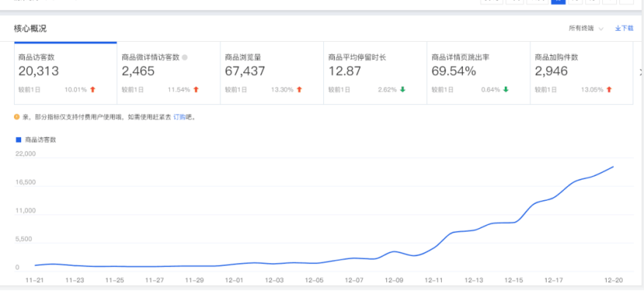
Task: Click the download arrow icon beside 下载
Action: tap(618, 29)
